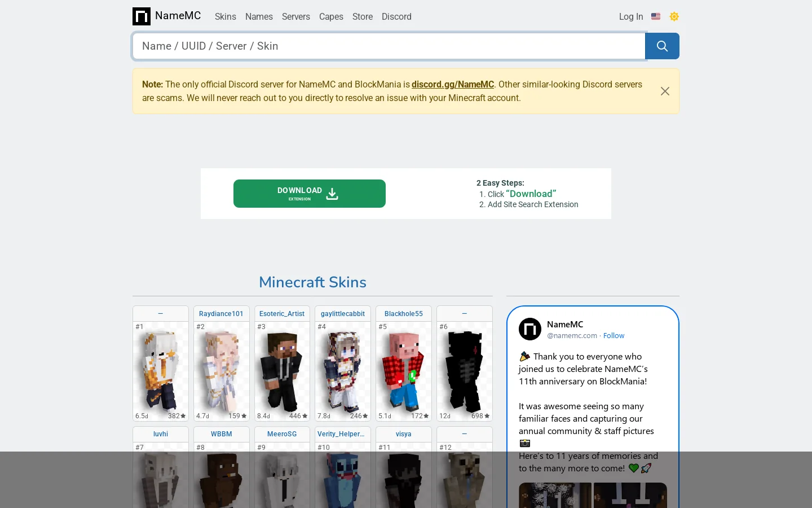Open Raydiance101 profile link
Viewport: 812px width, 508px height.
point(221,314)
